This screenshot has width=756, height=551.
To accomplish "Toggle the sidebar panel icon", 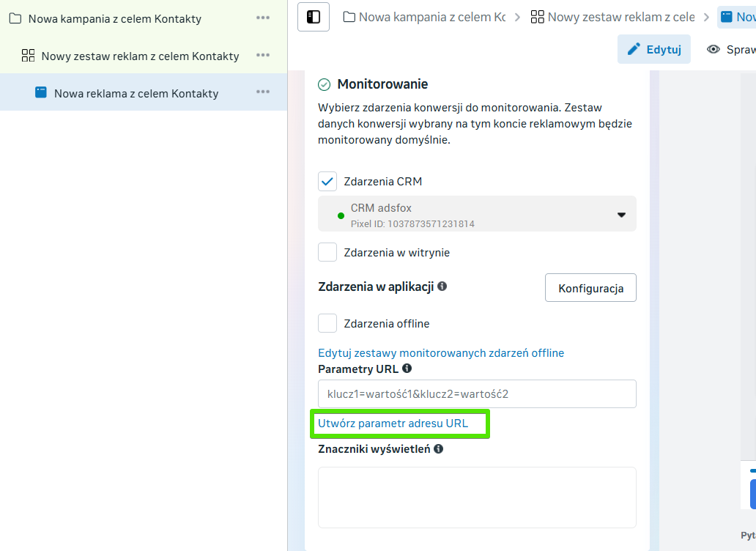I will (x=314, y=17).
